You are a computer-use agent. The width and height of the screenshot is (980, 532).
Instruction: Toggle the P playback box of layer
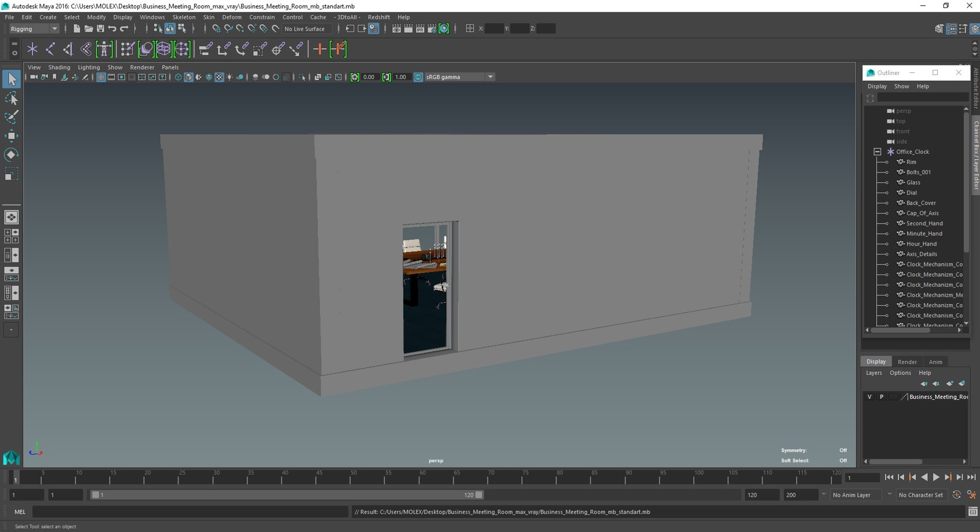[x=881, y=397]
